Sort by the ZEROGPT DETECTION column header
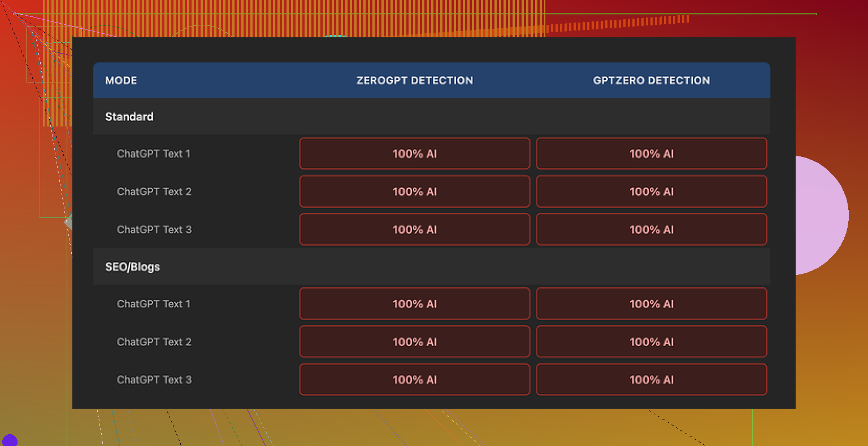This screenshot has width=868, height=446. [414, 80]
